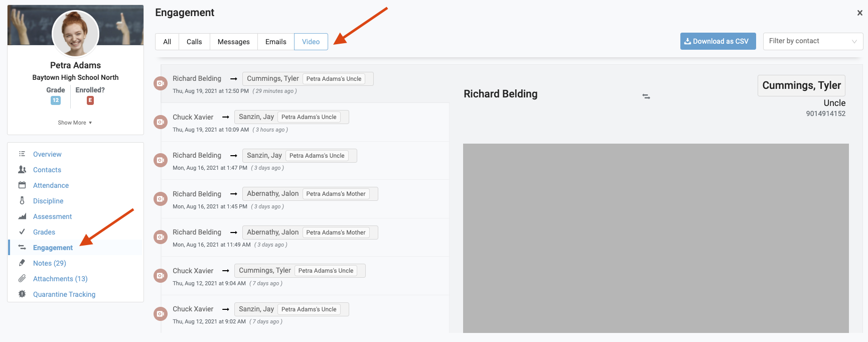Click Chuck Xavier in 10:09 AM entry
This screenshot has height=342, width=868.
193,117
